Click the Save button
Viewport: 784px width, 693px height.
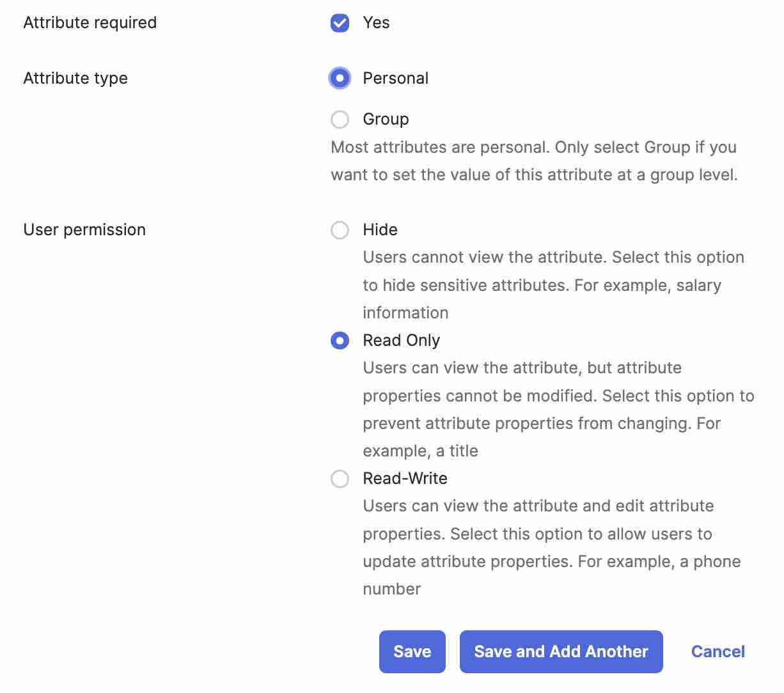412,651
